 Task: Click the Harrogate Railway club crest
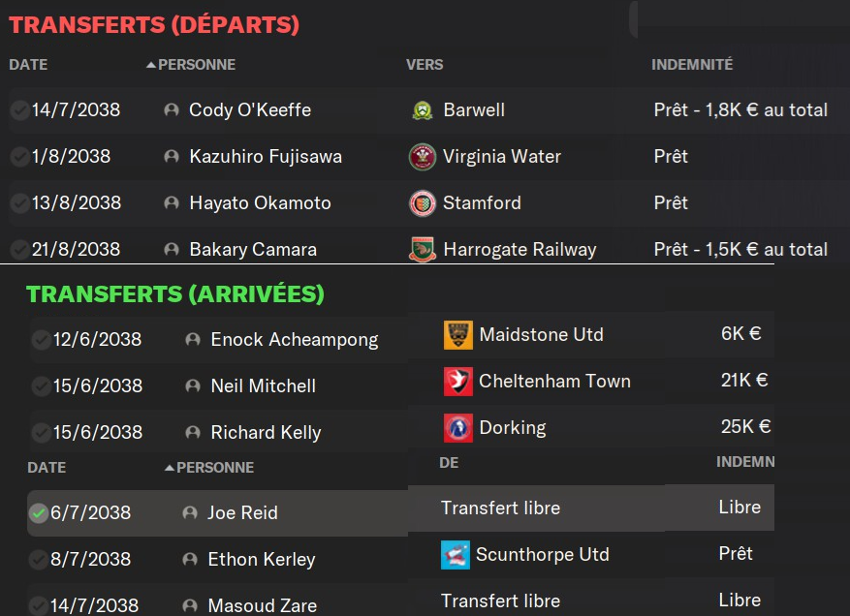(422, 249)
